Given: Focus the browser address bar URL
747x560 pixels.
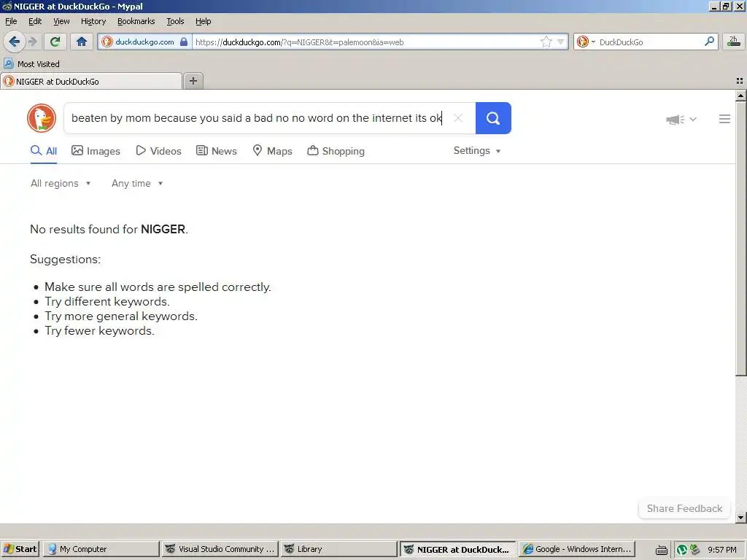Looking at the screenshot, I should coord(365,42).
